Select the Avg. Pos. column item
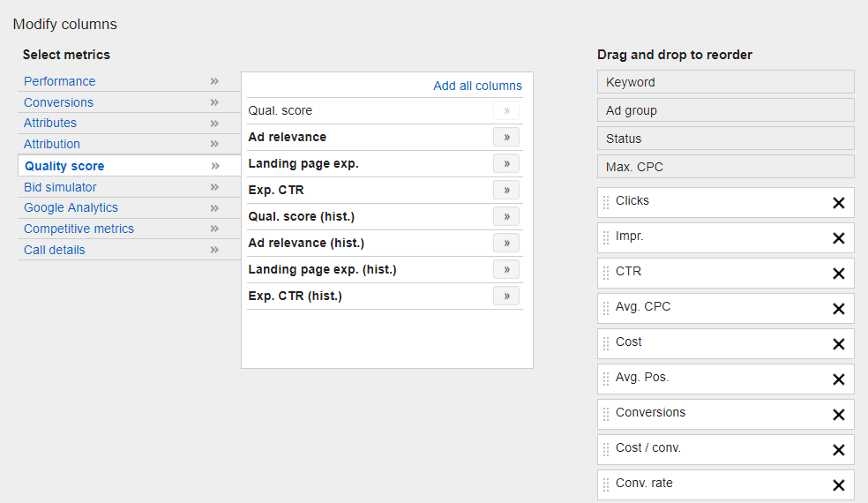The image size is (868, 503). 725,379
